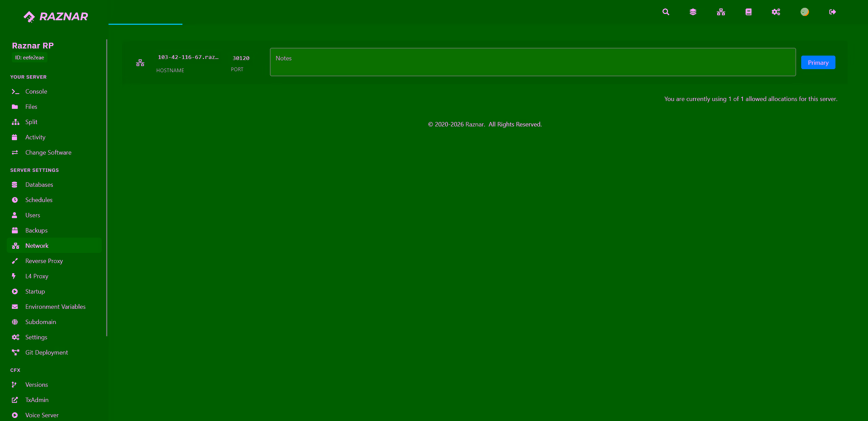This screenshot has height=421, width=868.
Task: Click the Backups box icon
Action: 15,230
